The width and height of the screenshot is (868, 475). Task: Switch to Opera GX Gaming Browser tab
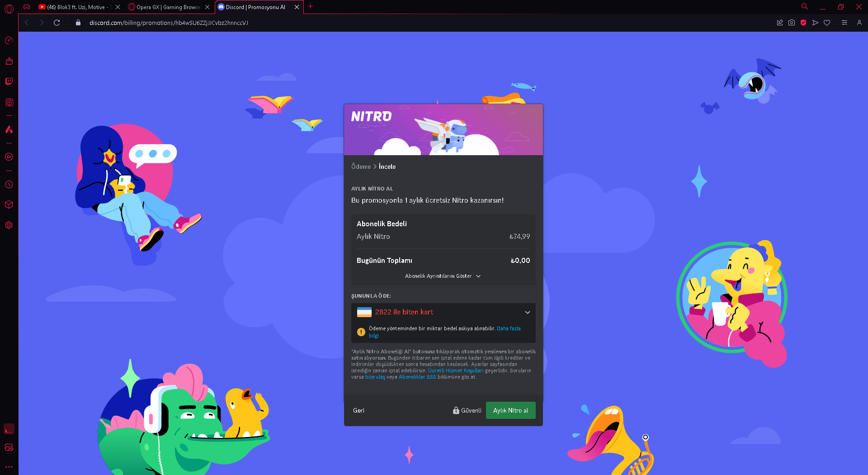168,7
